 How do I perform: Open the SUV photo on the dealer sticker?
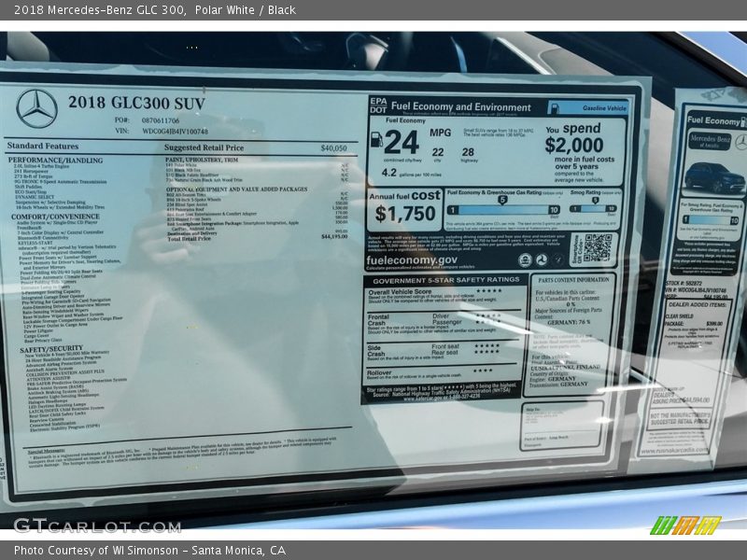coord(714,177)
